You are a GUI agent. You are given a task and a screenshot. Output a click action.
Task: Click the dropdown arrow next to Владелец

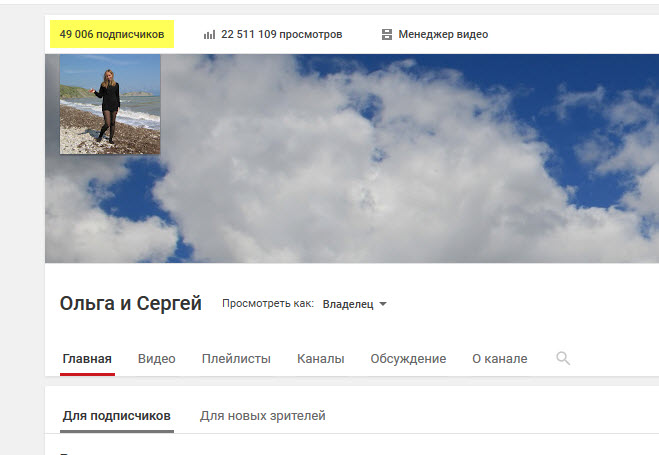383,304
